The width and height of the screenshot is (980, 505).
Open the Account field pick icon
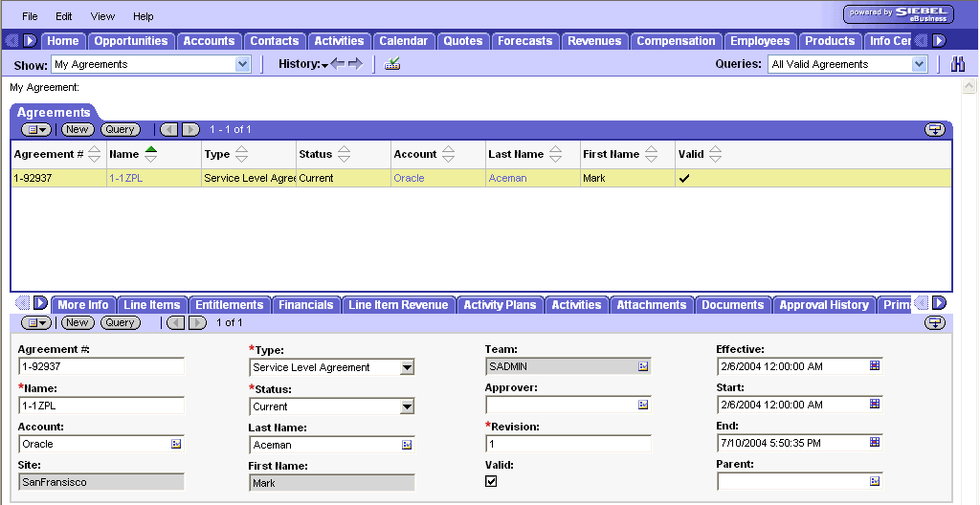click(x=176, y=444)
